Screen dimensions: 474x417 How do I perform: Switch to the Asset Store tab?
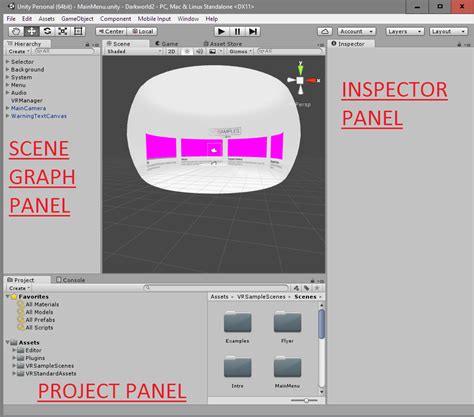point(223,44)
